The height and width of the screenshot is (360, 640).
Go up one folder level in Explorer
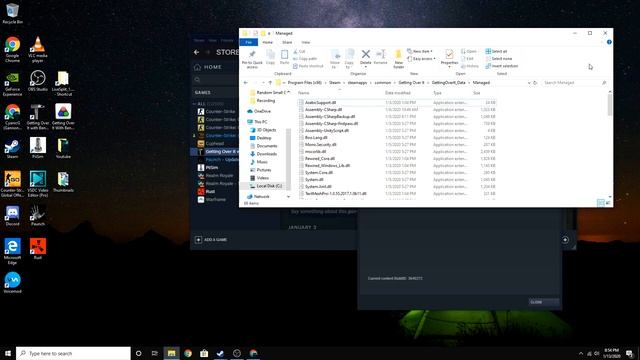point(270,83)
